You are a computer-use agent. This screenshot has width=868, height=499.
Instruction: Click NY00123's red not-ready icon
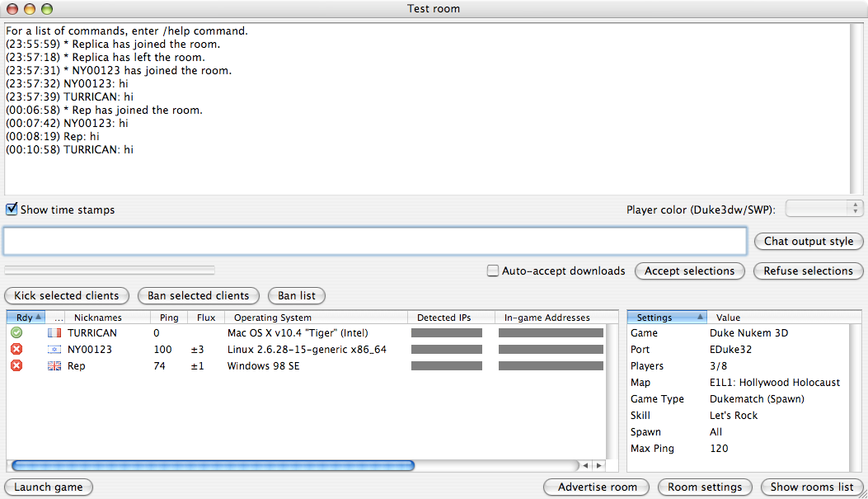pos(16,349)
